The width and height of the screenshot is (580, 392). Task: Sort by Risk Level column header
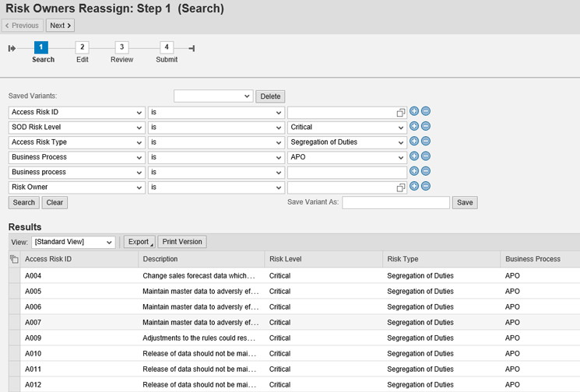tap(285, 259)
